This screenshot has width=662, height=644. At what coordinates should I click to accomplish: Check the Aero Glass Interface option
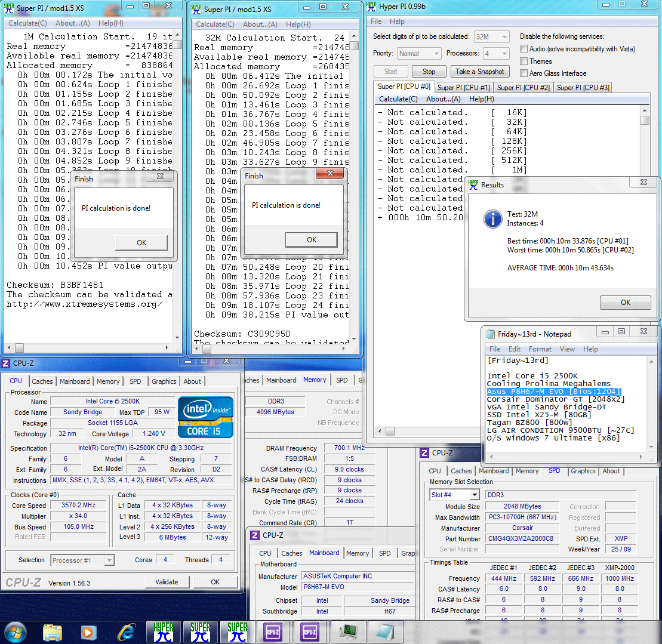[524, 73]
